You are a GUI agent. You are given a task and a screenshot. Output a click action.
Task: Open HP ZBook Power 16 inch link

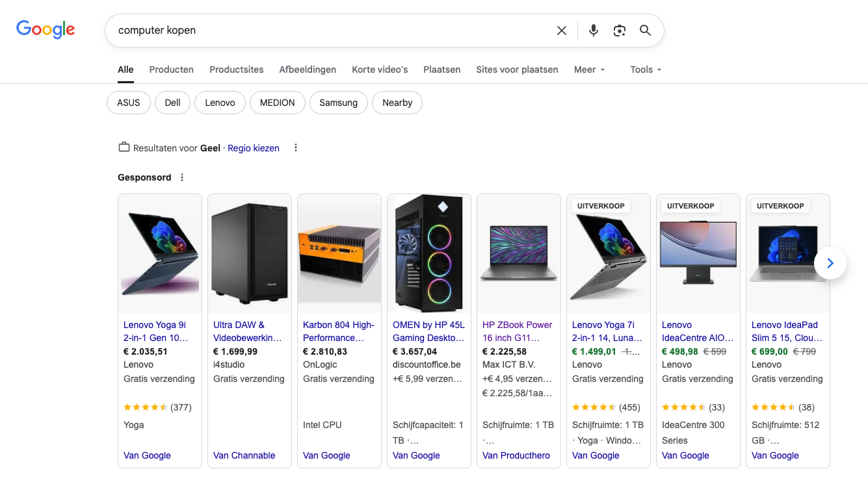[518, 331]
